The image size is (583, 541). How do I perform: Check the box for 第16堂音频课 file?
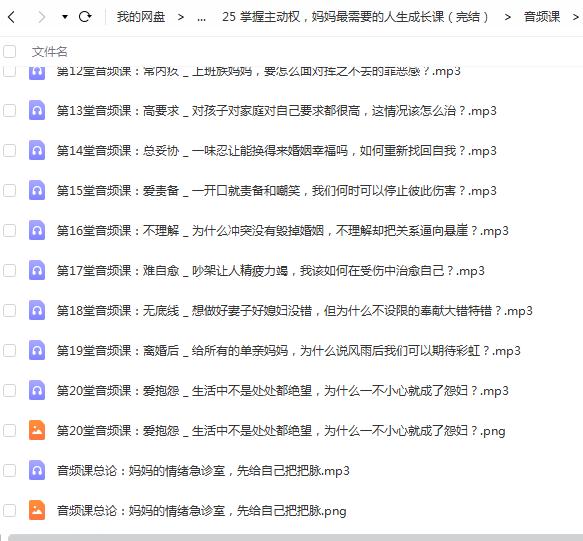click(10, 231)
